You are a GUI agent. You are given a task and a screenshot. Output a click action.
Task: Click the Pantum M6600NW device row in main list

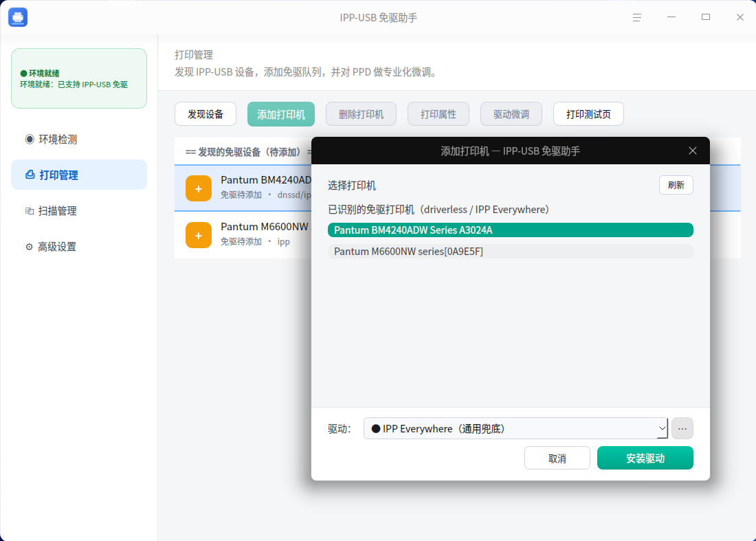243,235
